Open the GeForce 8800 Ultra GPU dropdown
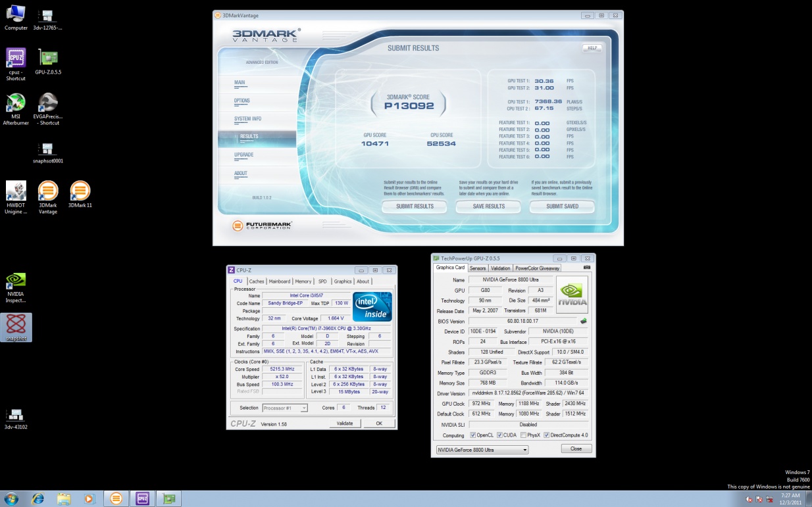 coord(482,450)
